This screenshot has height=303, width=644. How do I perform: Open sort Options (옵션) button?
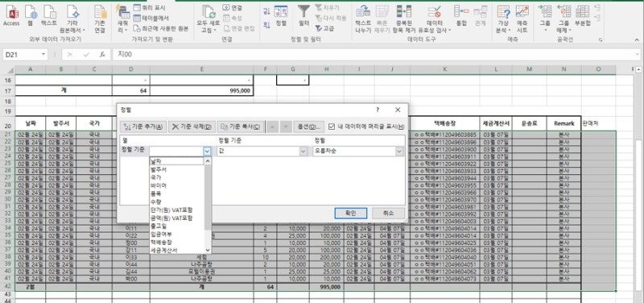(309, 127)
